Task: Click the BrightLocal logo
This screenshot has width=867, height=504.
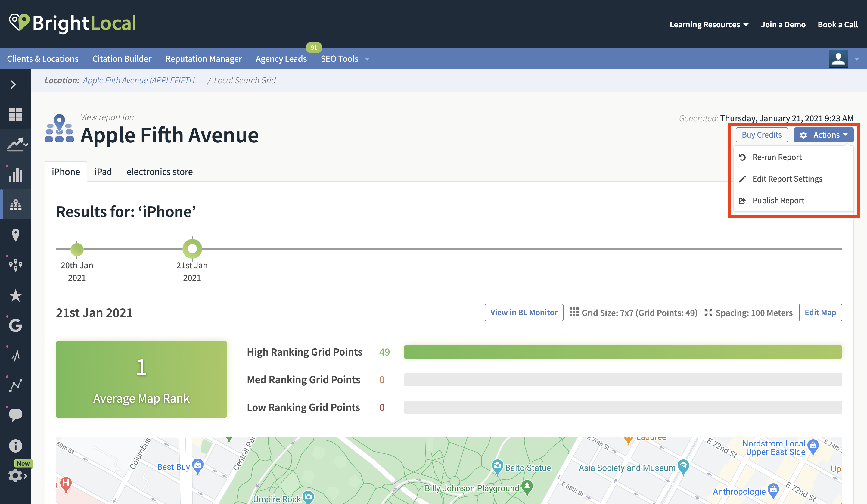Action: 73,23
